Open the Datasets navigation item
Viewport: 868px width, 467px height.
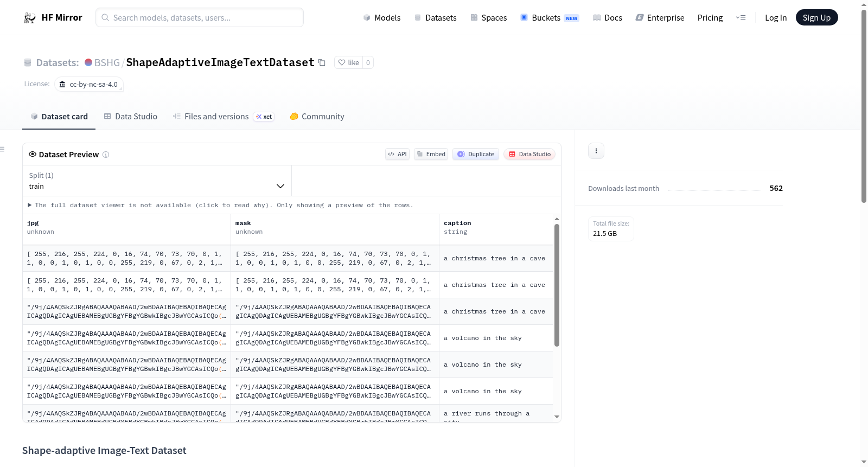point(435,18)
